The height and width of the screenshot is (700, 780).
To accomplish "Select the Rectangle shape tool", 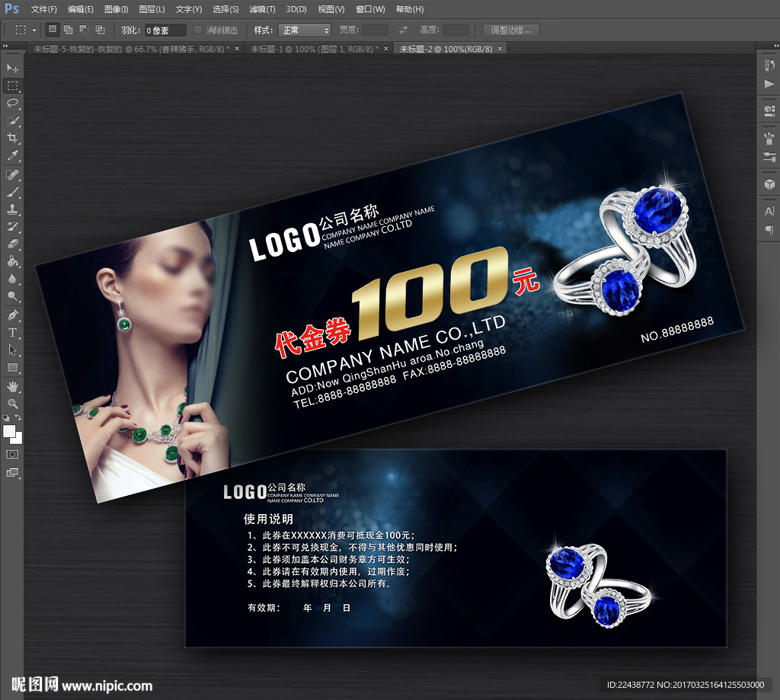I will (12, 368).
